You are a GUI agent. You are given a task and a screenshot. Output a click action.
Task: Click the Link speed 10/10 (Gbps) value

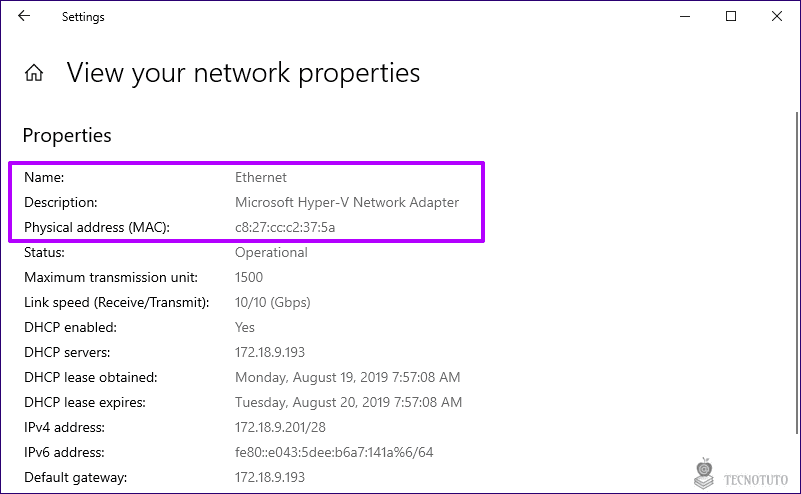click(x=272, y=302)
